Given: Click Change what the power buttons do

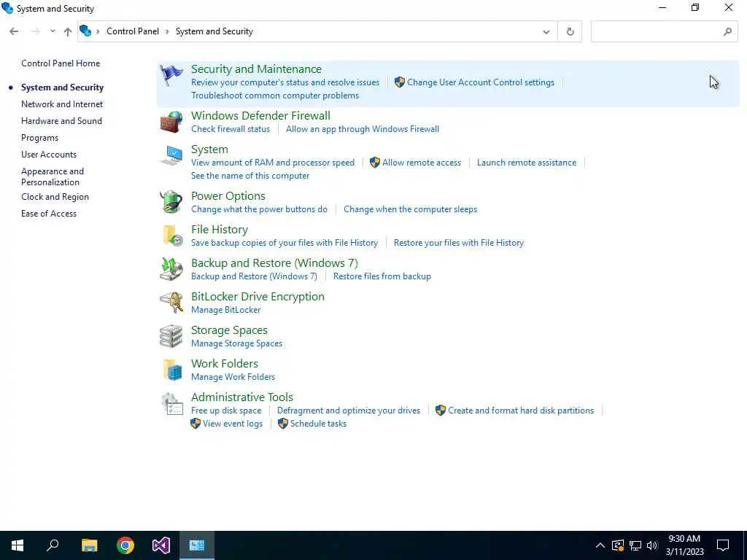Looking at the screenshot, I should (259, 209).
